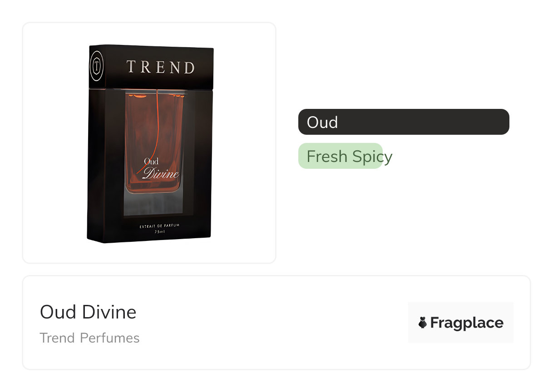The image size is (553, 392).
Task: Open the Oud Divine product title
Action: point(88,312)
